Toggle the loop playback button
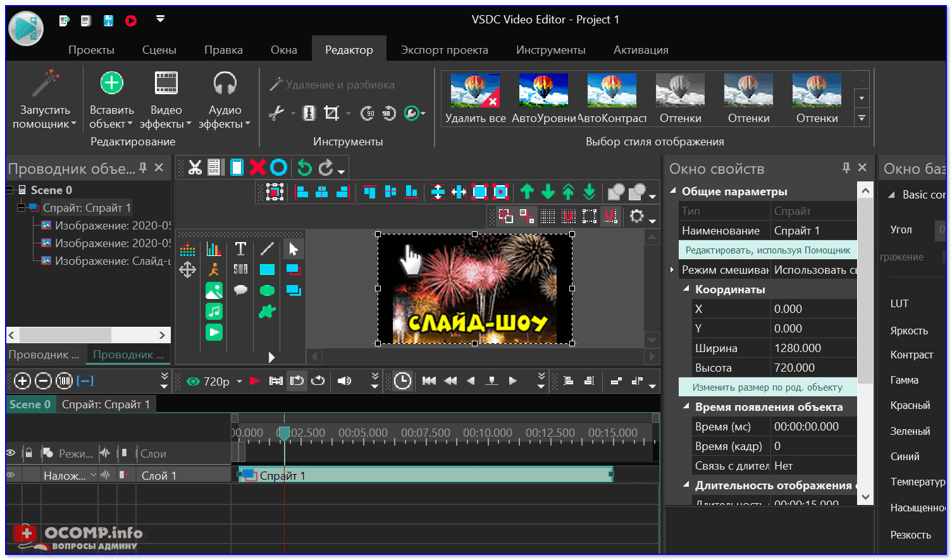952x560 pixels. (x=318, y=380)
